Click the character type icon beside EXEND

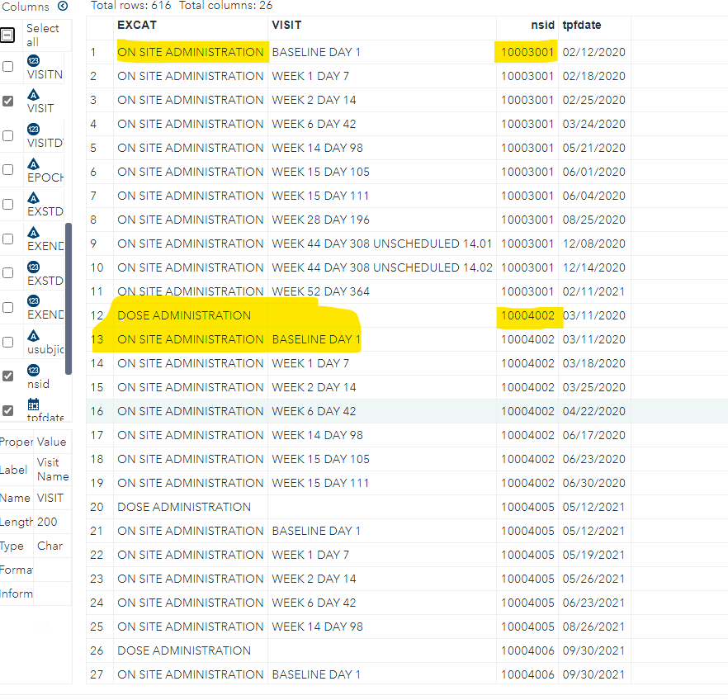[32, 233]
